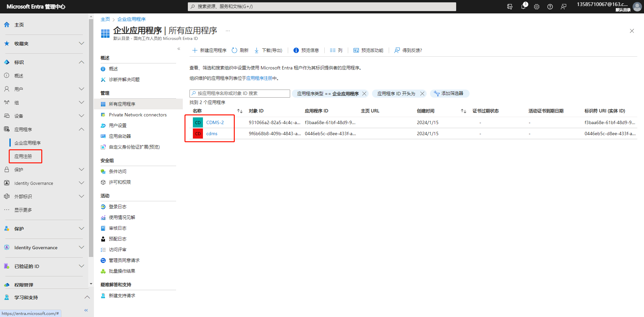The width and height of the screenshot is (644, 317).
Task: Open the settings gear in the top bar
Action: click(536, 7)
